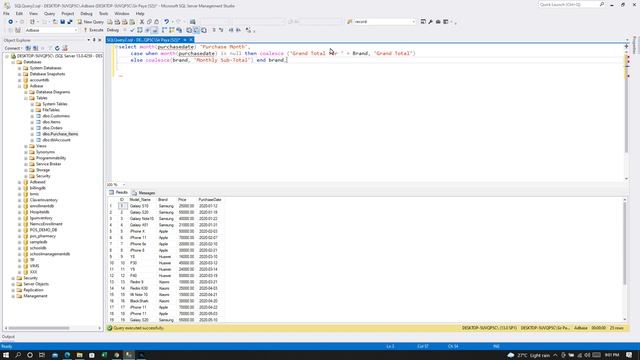The width and height of the screenshot is (640, 360).
Task: Expand the dbo.Customers table node
Action: (32, 116)
